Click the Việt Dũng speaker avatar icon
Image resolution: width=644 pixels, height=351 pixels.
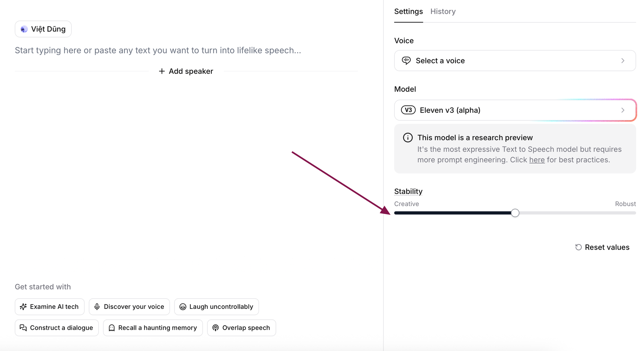click(x=24, y=29)
